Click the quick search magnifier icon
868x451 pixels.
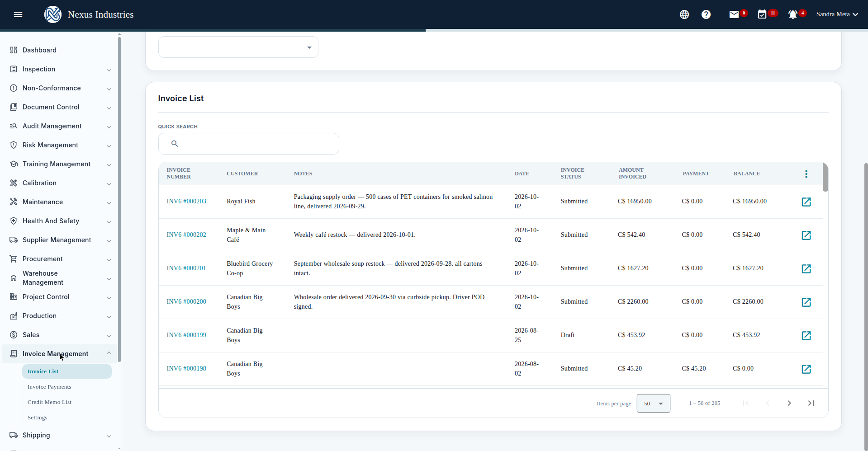175,144
